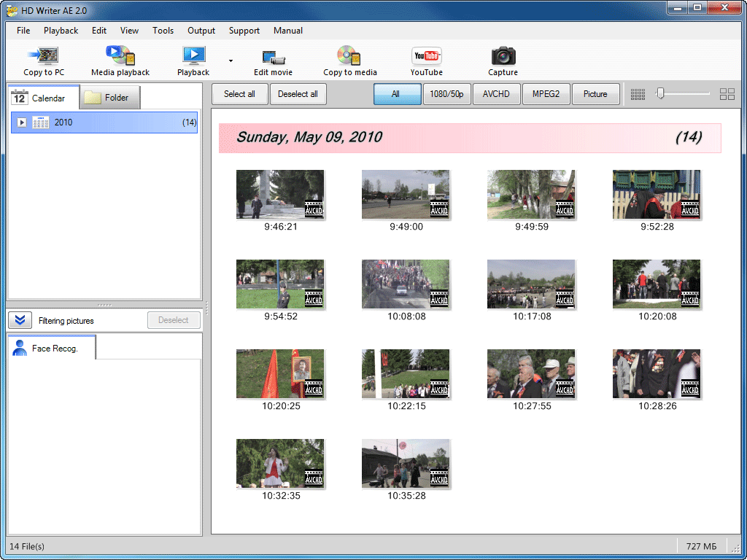Click the Deselect filter button
The image size is (747, 560).
(x=174, y=320)
